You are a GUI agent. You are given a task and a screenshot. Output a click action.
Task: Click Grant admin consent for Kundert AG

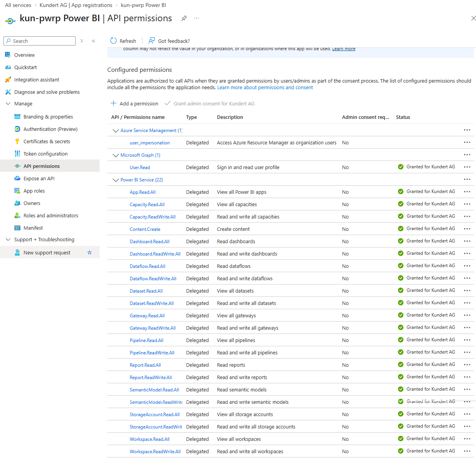(210, 103)
